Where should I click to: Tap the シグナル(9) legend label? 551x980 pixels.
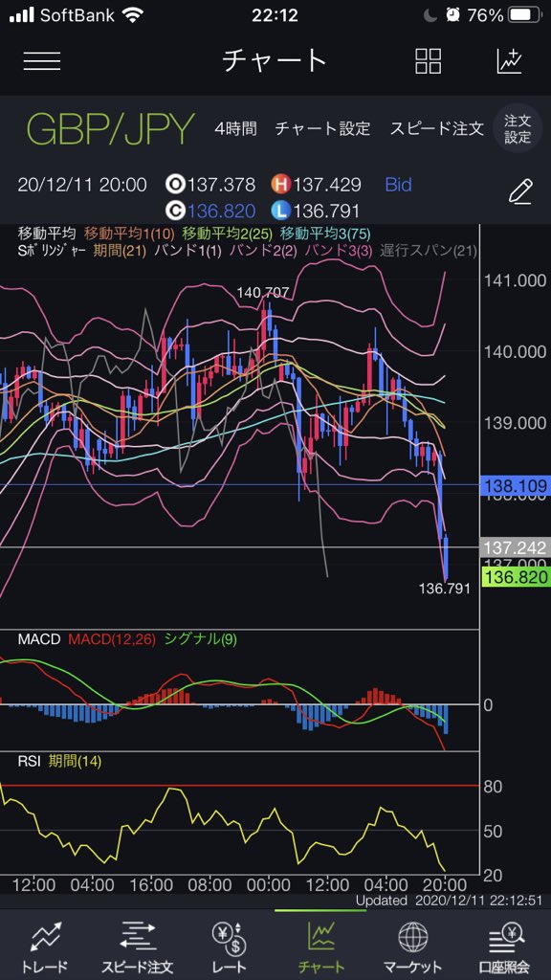(x=200, y=639)
